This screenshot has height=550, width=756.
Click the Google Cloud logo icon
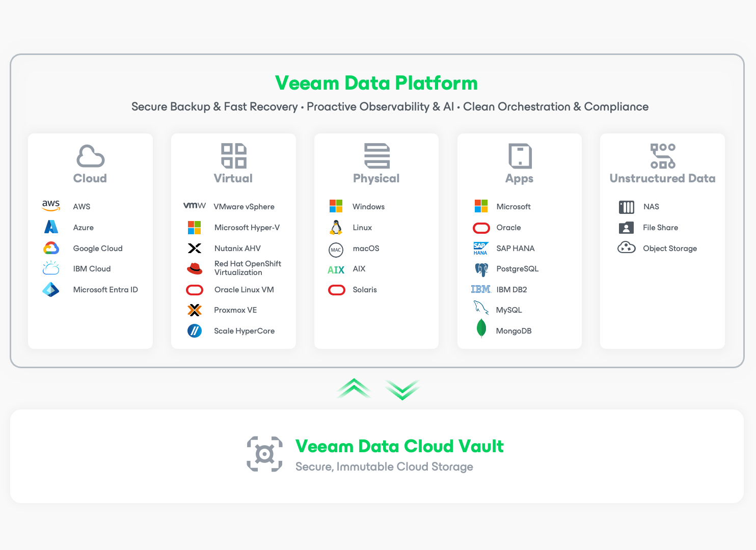[51, 248]
